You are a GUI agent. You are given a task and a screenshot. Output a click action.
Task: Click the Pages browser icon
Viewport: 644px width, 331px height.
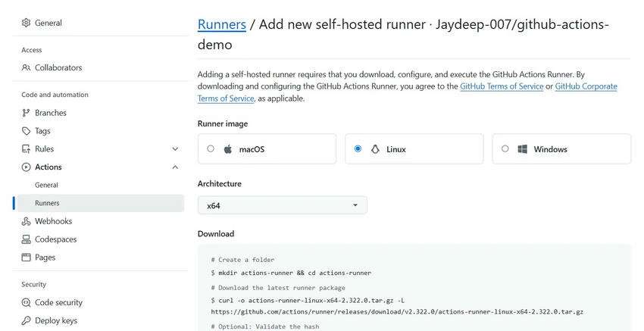point(26,257)
